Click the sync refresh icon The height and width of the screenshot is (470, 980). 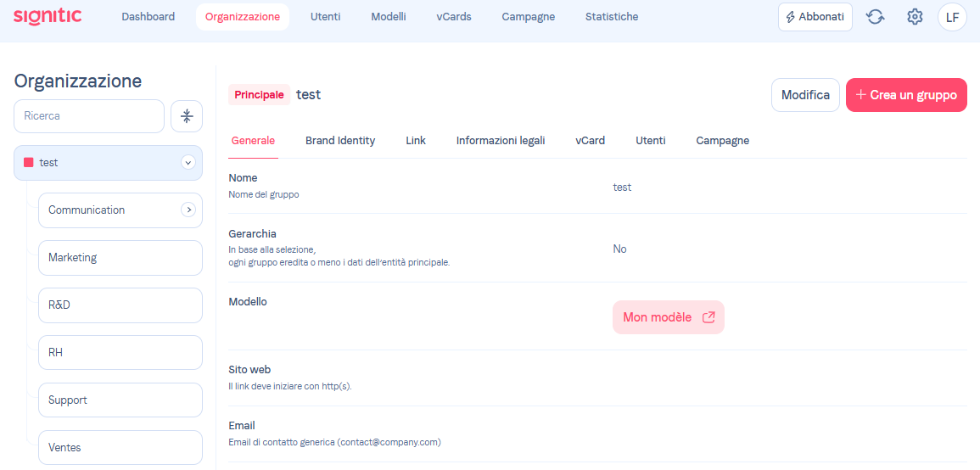click(875, 17)
